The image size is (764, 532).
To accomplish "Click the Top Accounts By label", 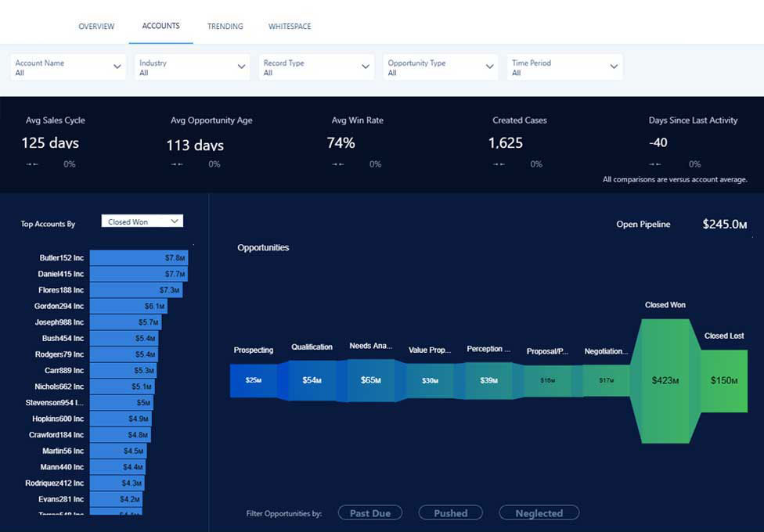I will (x=48, y=224).
